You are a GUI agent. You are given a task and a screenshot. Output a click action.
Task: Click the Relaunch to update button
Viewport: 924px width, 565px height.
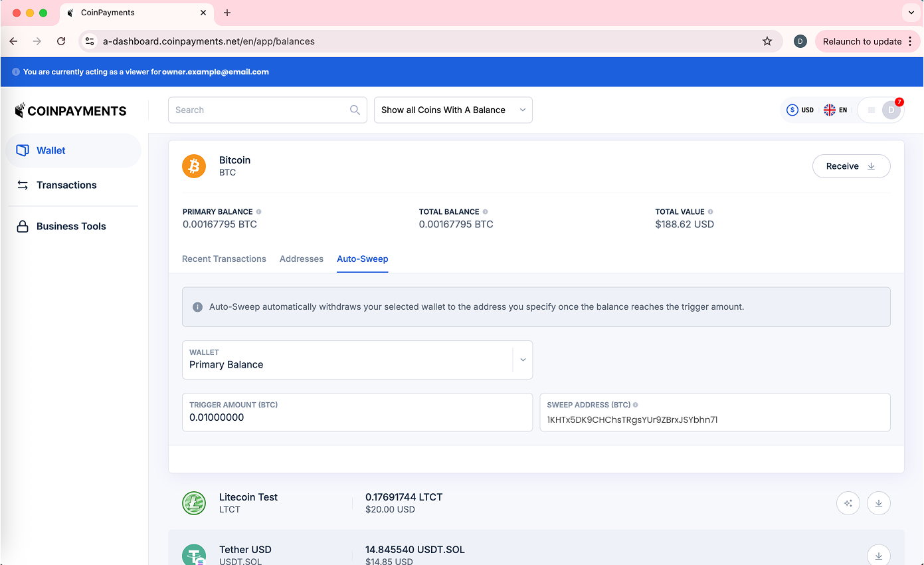(x=862, y=41)
